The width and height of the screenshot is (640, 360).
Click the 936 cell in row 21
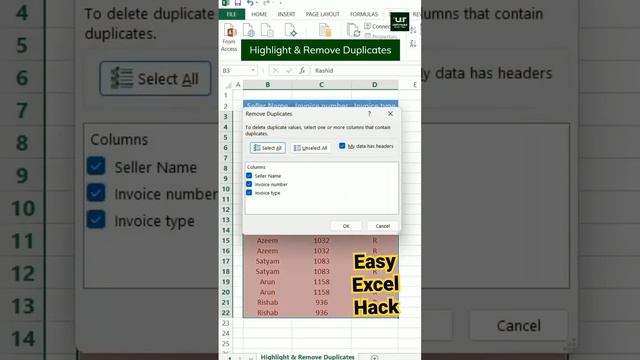(322, 302)
